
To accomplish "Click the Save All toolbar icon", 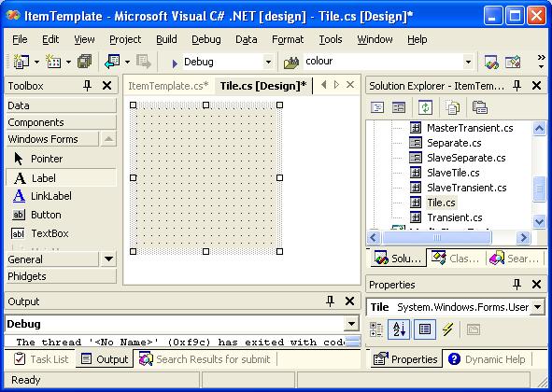I will click(x=84, y=62).
